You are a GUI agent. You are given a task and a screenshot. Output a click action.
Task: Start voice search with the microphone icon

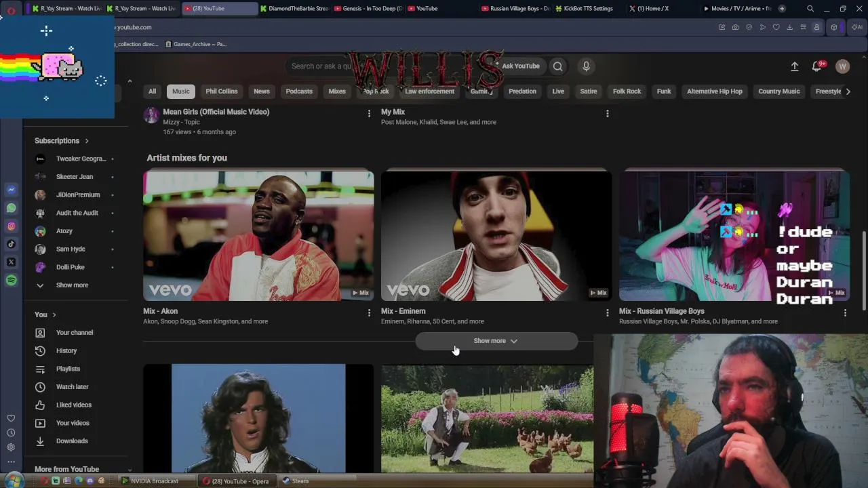(586, 66)
